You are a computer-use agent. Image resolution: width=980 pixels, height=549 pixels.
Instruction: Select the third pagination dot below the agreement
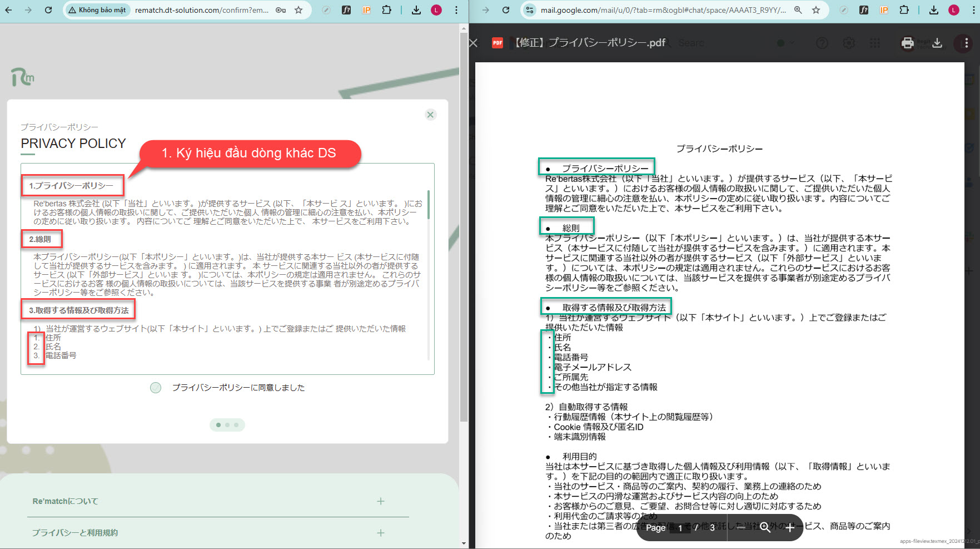[x=236, y=425]
